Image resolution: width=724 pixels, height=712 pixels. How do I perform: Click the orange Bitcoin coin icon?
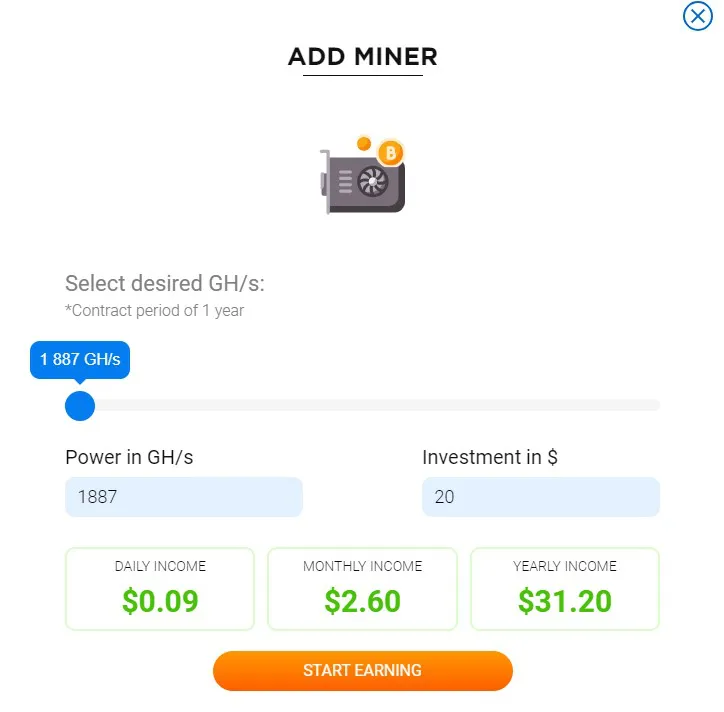391,152
